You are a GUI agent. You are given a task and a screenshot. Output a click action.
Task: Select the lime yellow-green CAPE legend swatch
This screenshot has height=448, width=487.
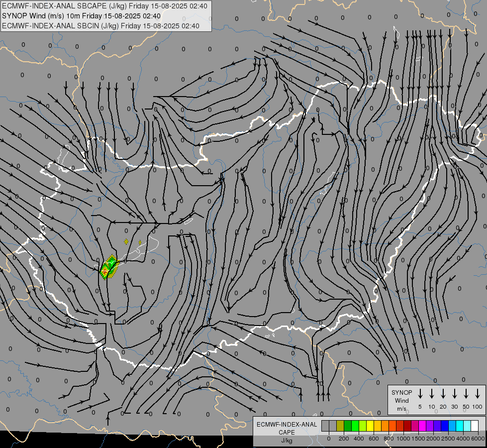pos(363,426)
